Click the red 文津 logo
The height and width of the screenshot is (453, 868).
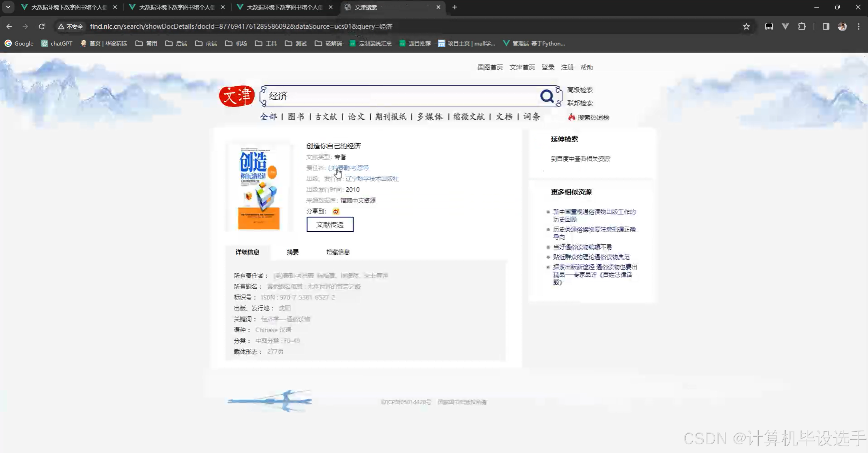point(237,96)
